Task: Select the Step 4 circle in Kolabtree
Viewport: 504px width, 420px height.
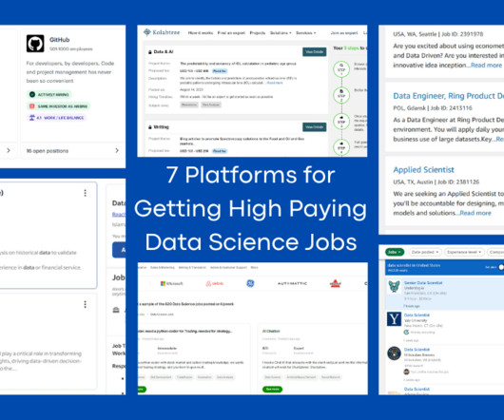Action: [341, 147]
